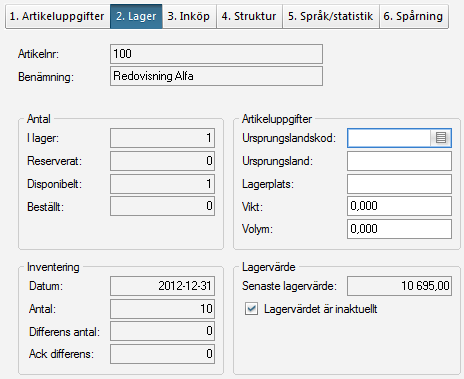The image size is (464, 379).
Task: Select the Volym field showing 0,000
Action: click(399, 229)
